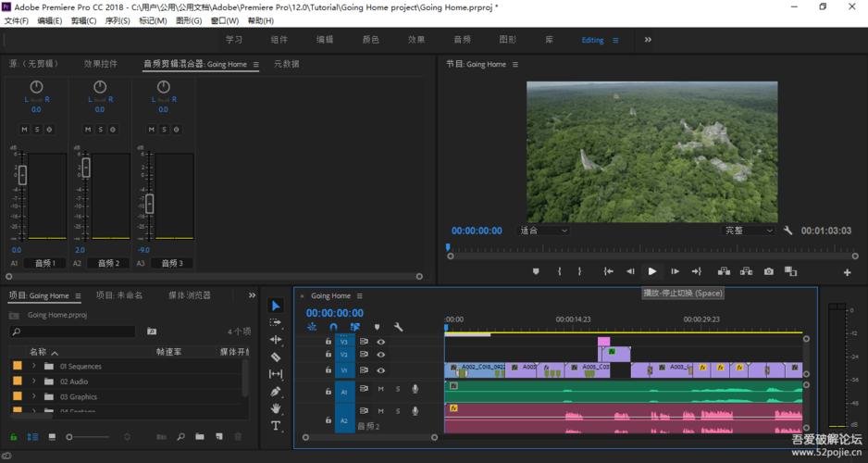This screenshot has height=463, width=868.
Task: Click the Export Frame camera icon
Action: coord(769,271)
